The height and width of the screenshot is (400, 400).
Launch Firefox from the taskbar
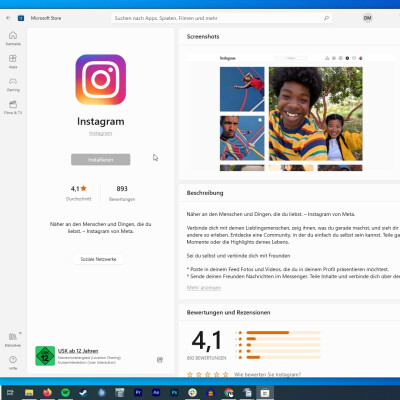coord(47,393)
